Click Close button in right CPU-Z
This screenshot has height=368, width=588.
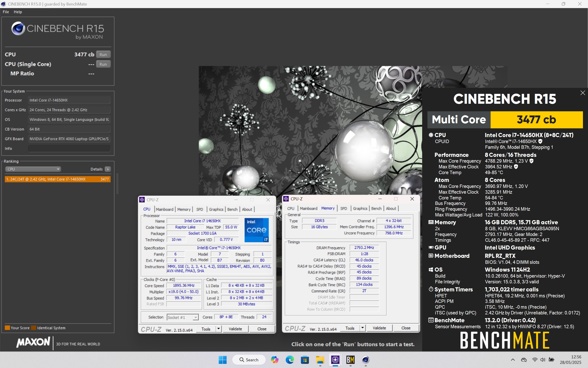pyautogui.click(x=406, y=328)
